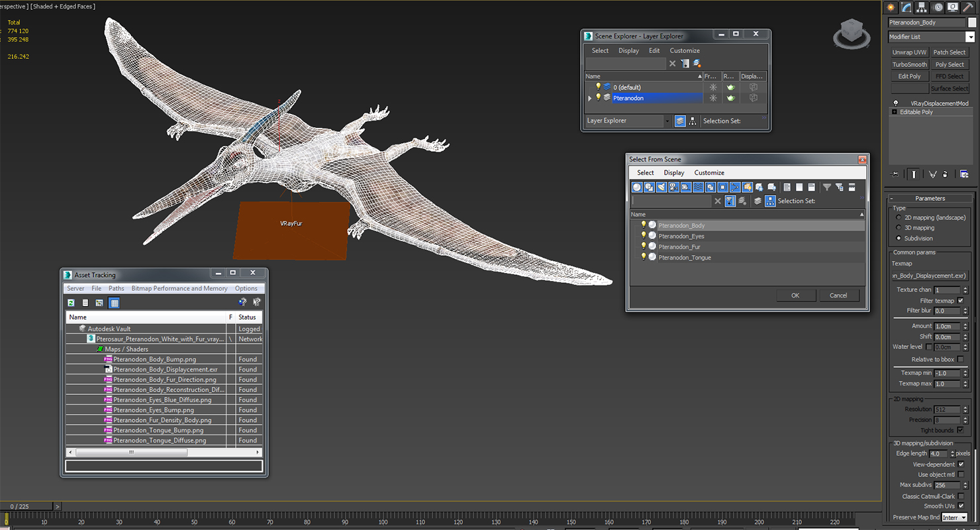Click Configure Modifier Sets icon

tap(963, 174)
